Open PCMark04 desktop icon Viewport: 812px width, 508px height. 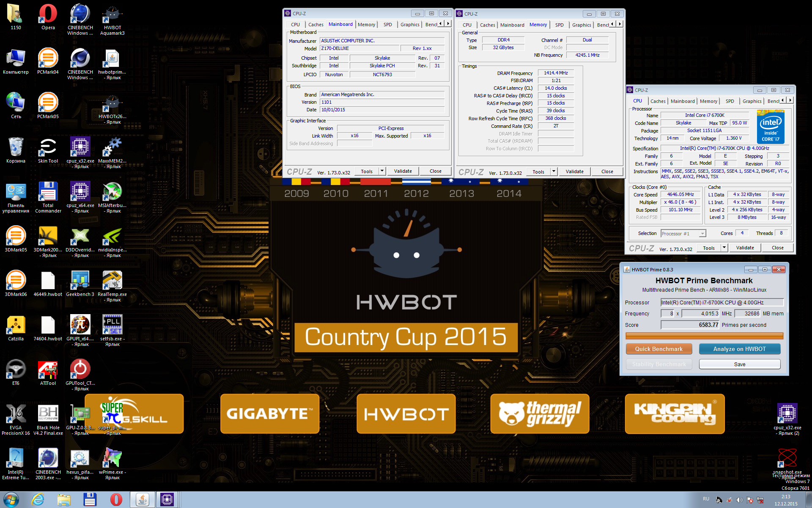click(x=48, y=61)
